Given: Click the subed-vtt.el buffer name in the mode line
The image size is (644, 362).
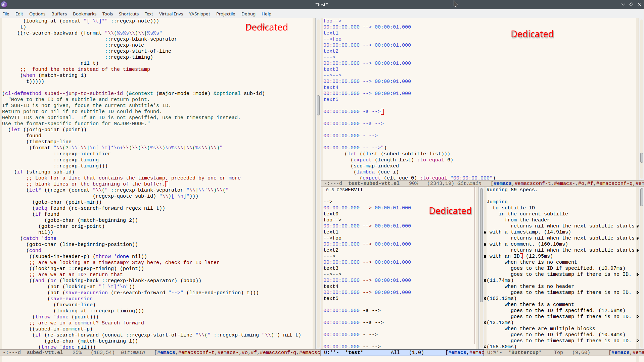Looking at the screenshot, I should tap(45, 352).
